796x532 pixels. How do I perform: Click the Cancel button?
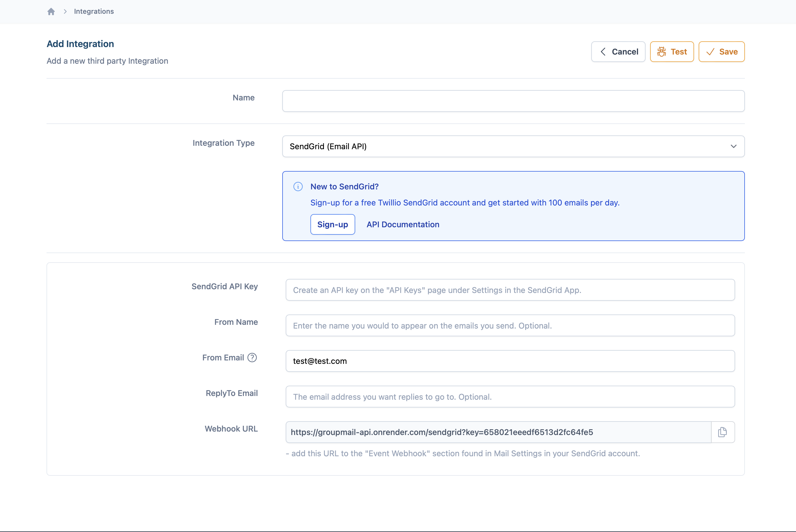618,52
